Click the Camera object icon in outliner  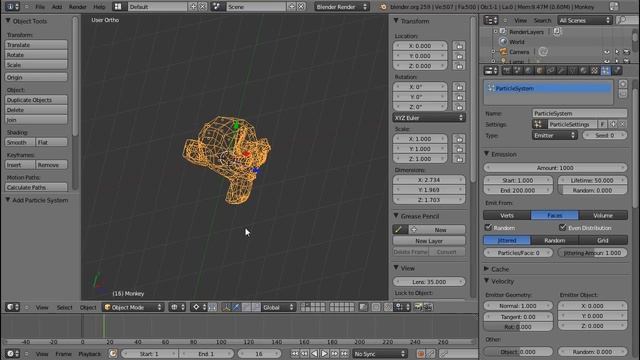coord(503,52)
